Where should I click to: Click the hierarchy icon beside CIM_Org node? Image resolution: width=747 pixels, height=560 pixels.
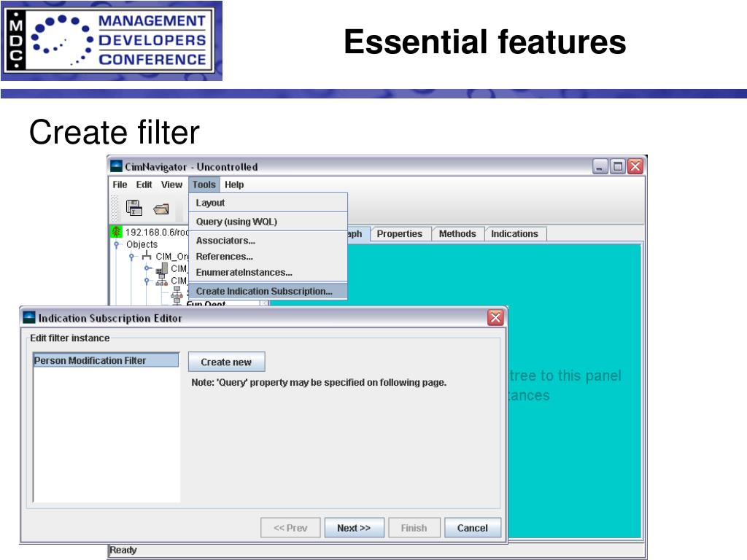coord(146,256)
